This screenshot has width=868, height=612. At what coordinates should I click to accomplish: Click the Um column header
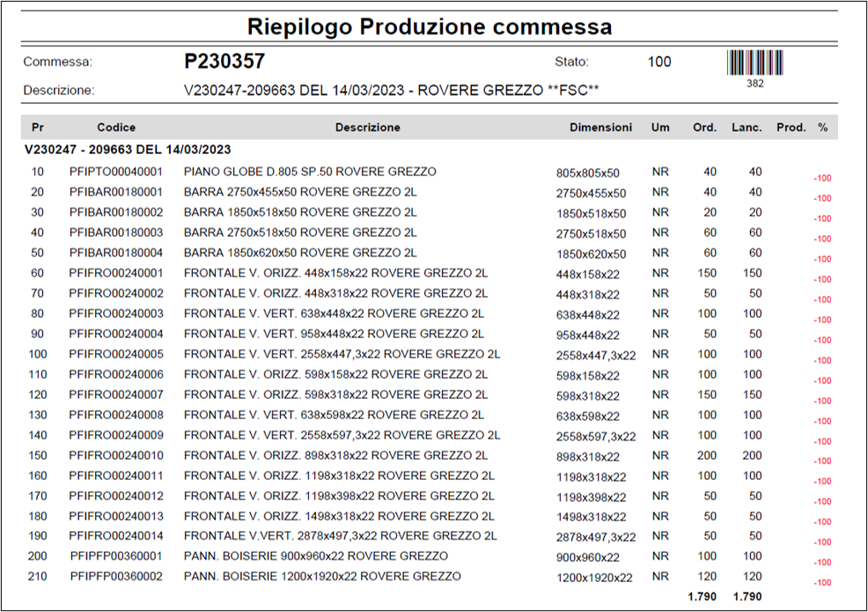pyautogui.click(x=658, y=127)
